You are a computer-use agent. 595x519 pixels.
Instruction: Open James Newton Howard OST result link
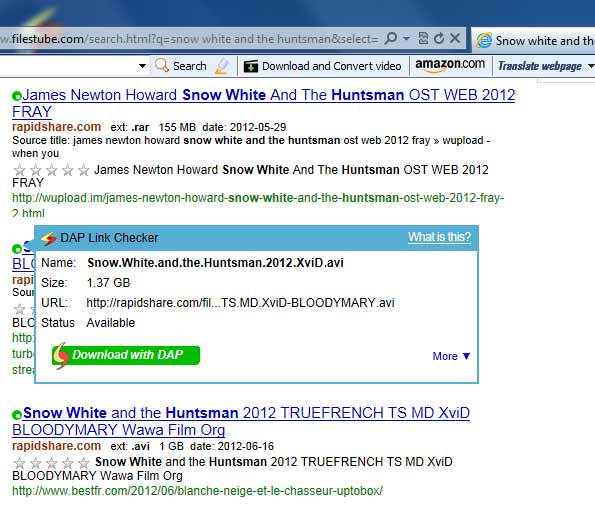click(263, 103)
